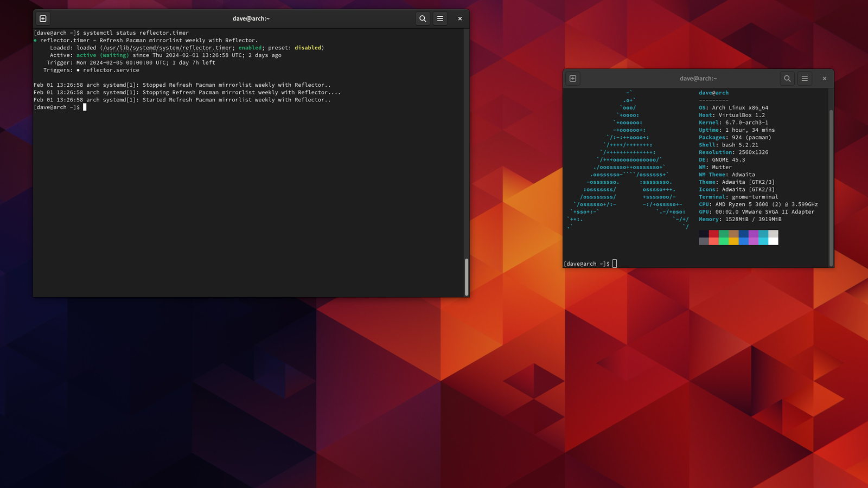Close the systemctl status terminal window

[x=459, y=18]
